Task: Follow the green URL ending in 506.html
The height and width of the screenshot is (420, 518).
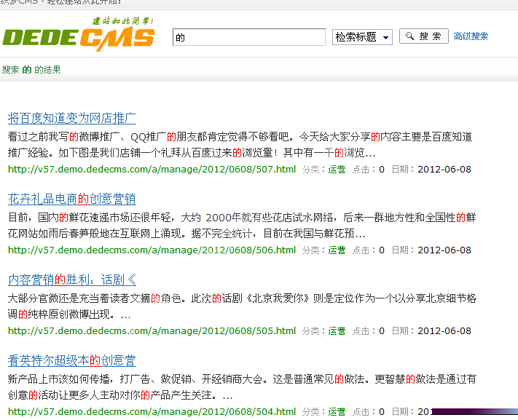Action: 152,250
